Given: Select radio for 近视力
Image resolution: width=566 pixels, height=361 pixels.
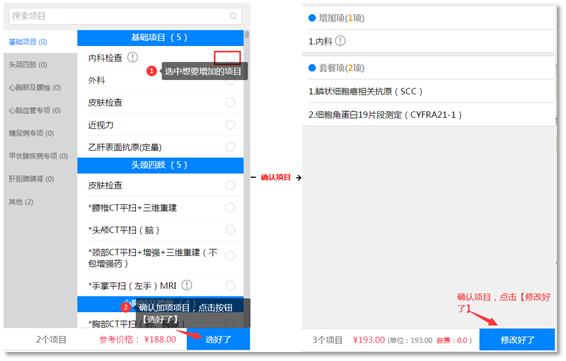Looking at the screenshot, I should coord(230,125).
